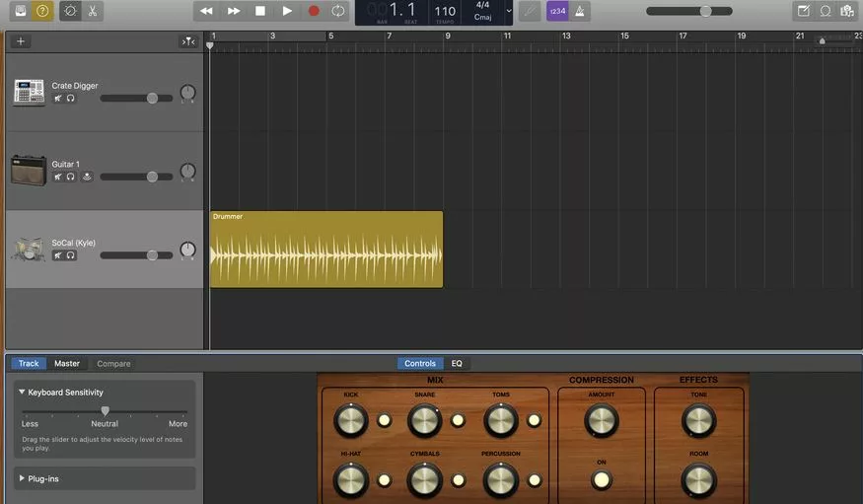This screenshot has height=504, width=863.
Task: Stop playback with the square button
Action: [260, 11]
